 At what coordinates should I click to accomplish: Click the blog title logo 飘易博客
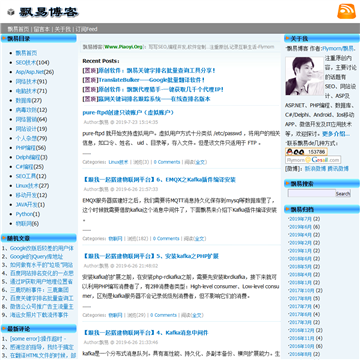(x=48, y=12)
